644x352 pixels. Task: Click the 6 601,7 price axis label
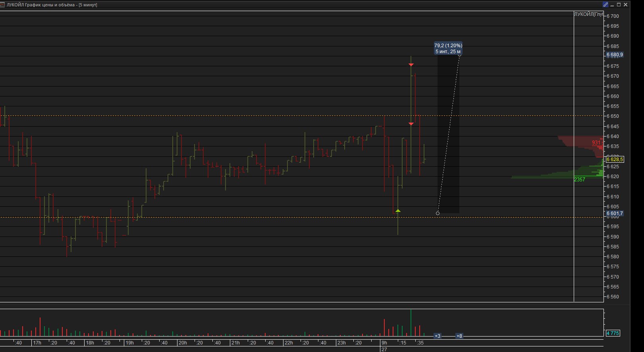(615, 214)
